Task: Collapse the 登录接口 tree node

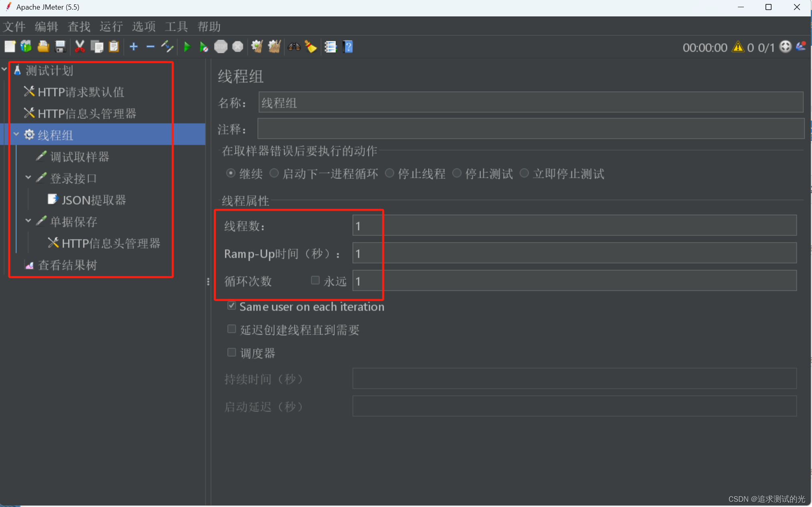Action: pyautogui.click(x=28, y=177)
